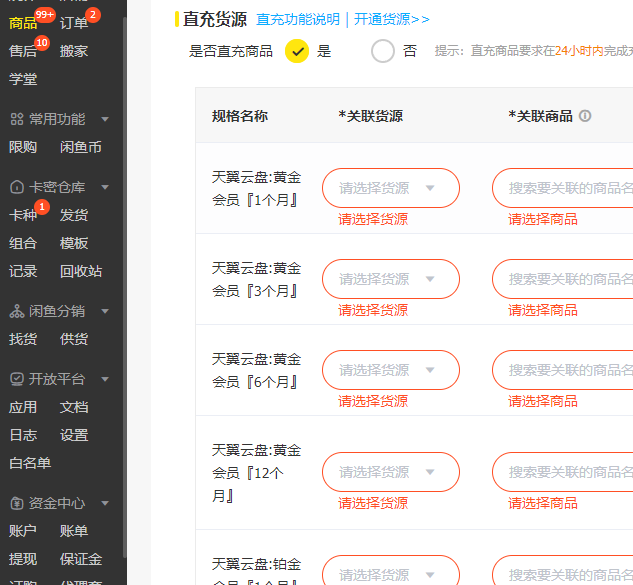Open 日志 in the sidebar
The image size is (633, 585).
pos(23,435)
